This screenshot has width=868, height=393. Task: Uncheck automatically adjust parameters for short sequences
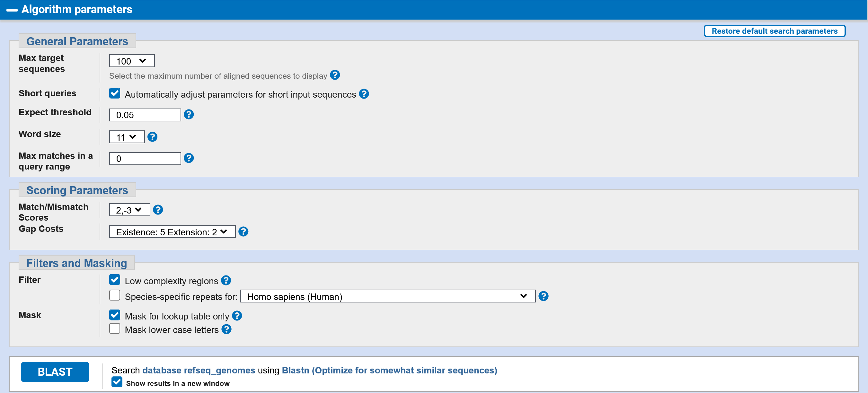115,94
